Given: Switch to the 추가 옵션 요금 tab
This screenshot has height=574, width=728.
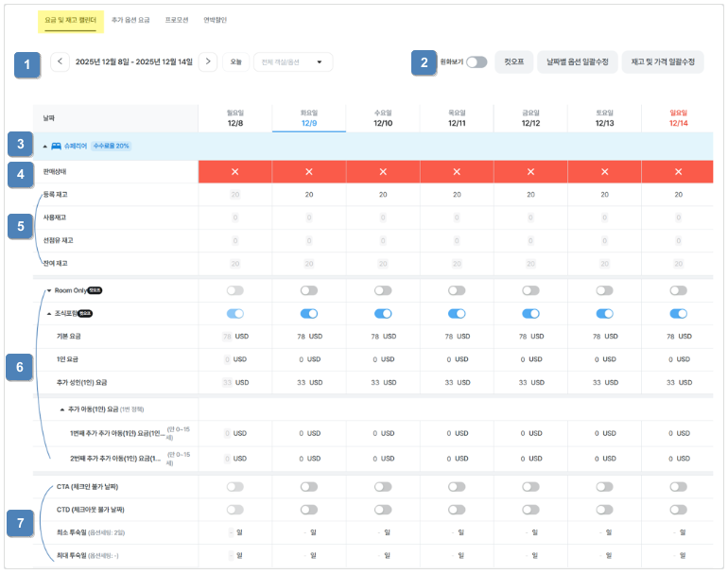Looking at the screenshot, I should tap(130, 19).
